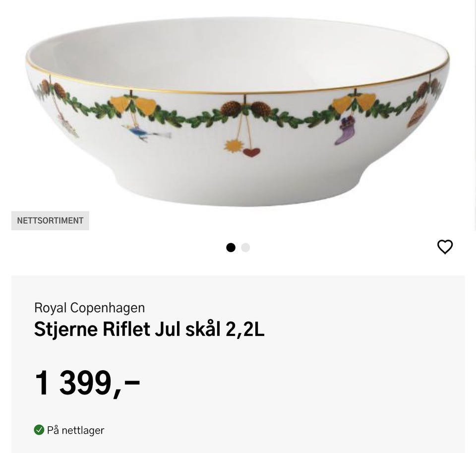Viewport: 476px width, 453px height.
Task: Click the NETTSORTIMENT badge
Action: coord(50,221)
